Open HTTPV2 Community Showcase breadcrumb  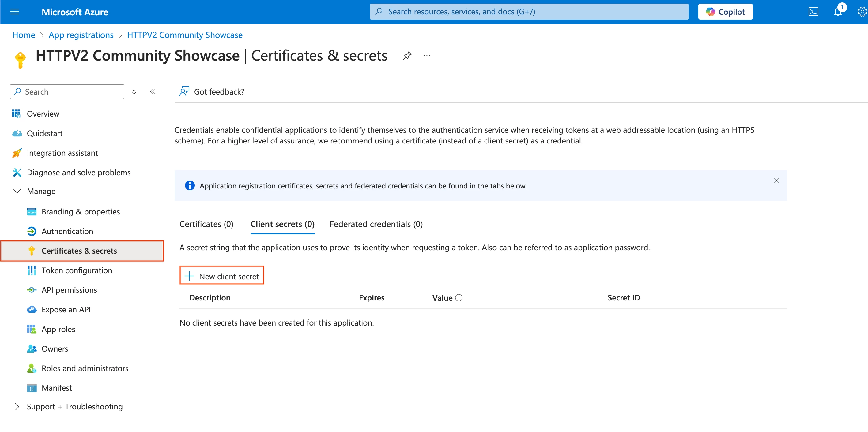click(185, 35)
